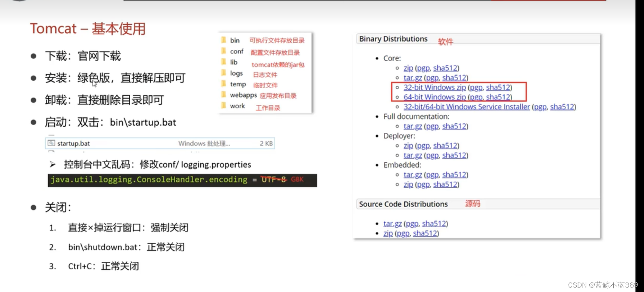
Task: Open pgp link for 32-bit Windows zip
Action: point(476,88)
